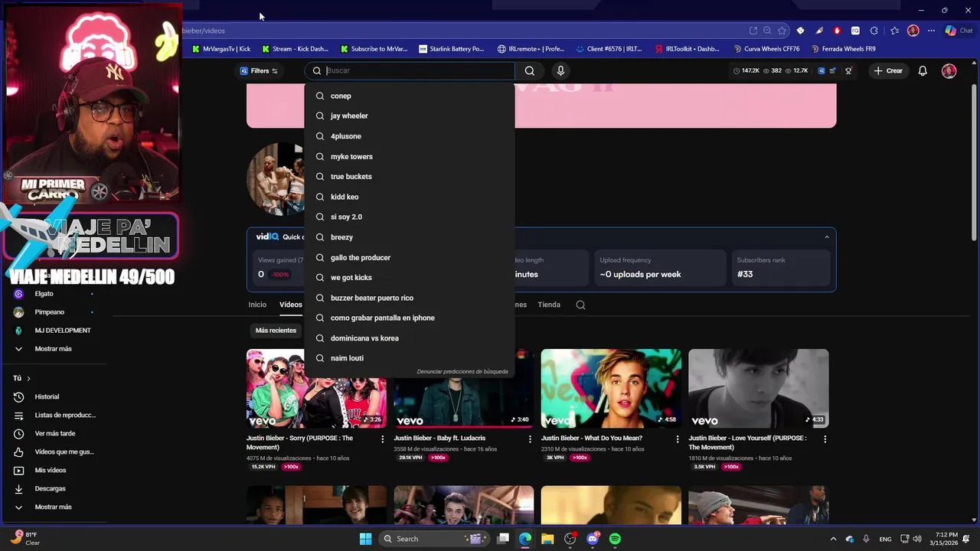Click the magnifier search button beside Buscar

coord(530,70)
